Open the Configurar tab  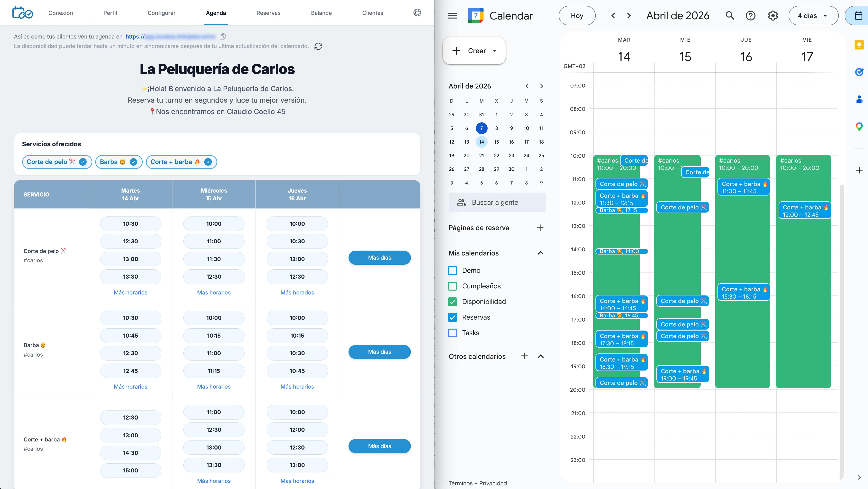[x=161, y=13]
